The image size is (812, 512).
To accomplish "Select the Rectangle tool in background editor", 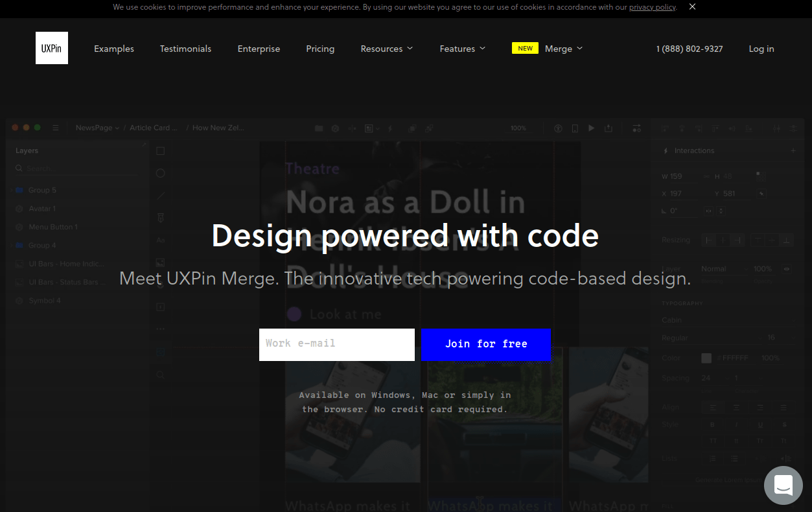I will (161, 151).
